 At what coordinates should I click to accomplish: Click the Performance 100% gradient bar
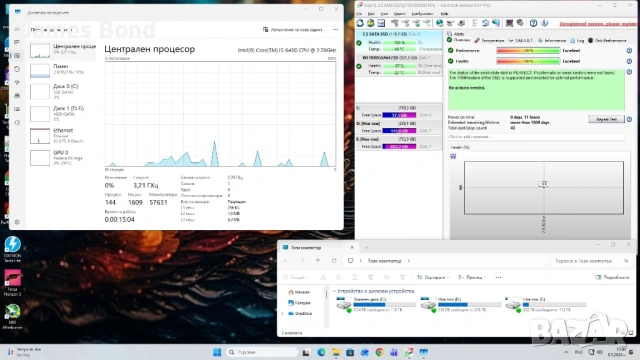528,51
